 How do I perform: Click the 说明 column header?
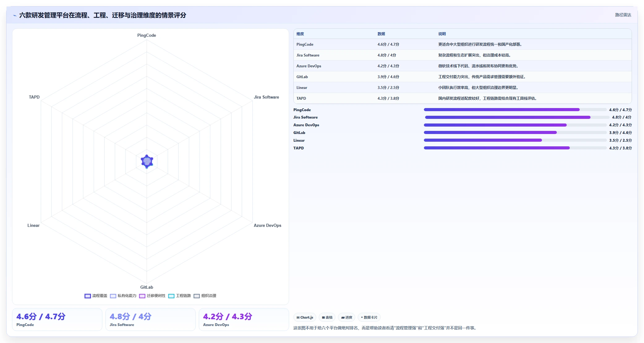coord(442,34)
